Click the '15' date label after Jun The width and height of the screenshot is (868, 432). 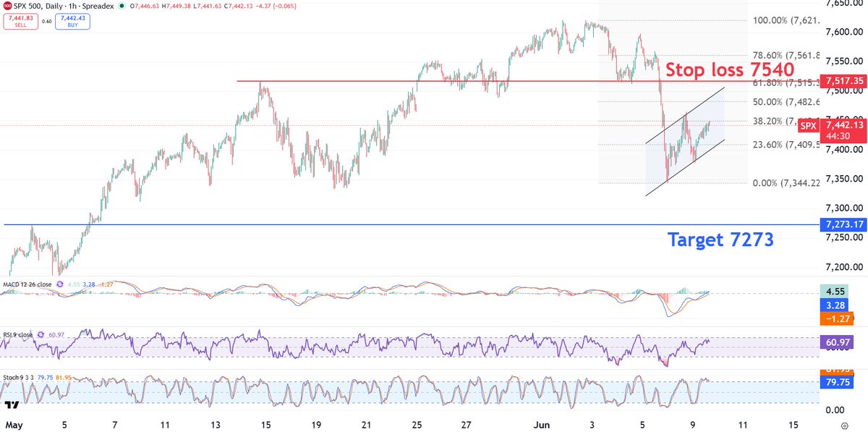tap(794, 425)
